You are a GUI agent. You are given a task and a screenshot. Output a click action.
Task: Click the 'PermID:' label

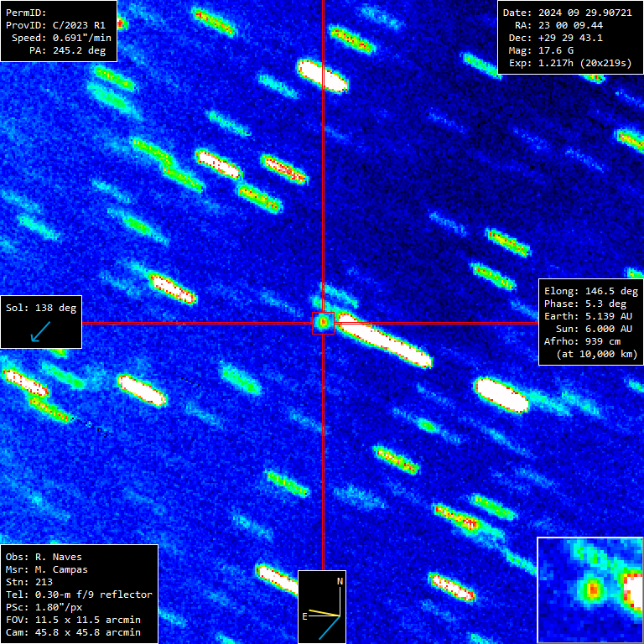[x=26, y=13]
